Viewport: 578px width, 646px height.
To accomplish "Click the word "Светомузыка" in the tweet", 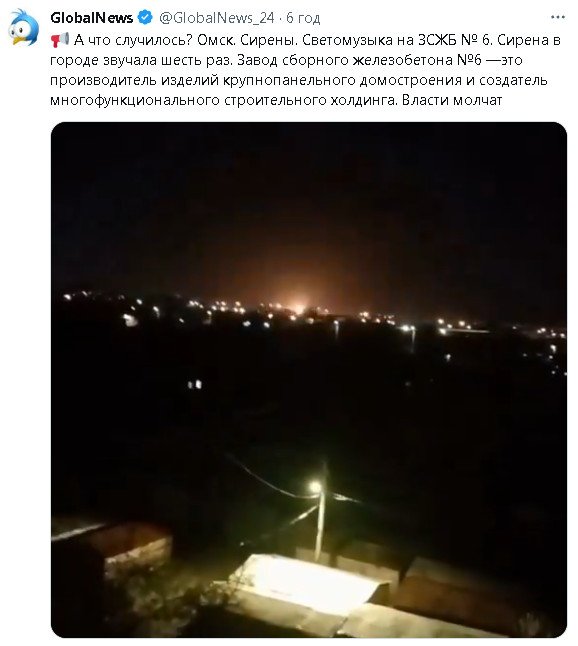I will [x=347, y=40].
